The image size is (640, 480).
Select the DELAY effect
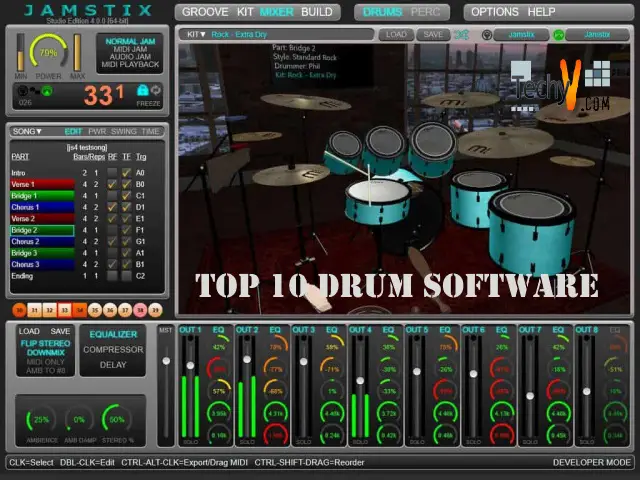point(113,365)
